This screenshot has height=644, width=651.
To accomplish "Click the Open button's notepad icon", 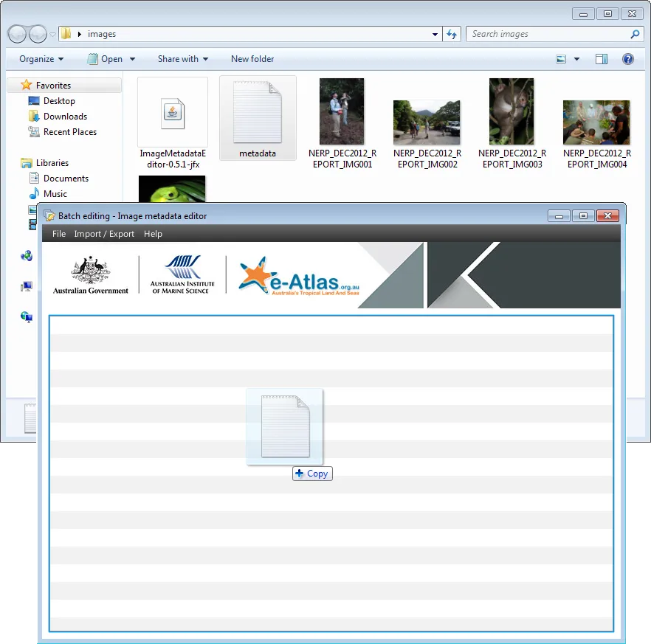I will point(92,59).
